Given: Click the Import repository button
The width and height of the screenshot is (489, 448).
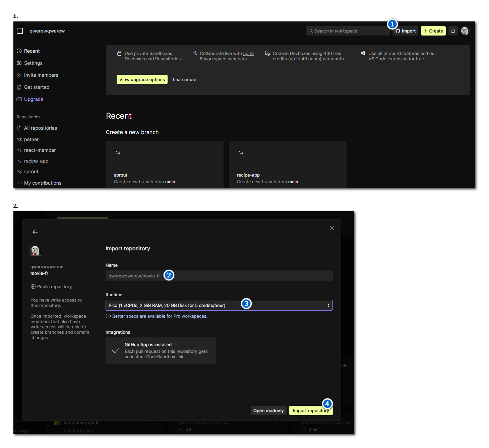Looking at the screenshot, I should click(x=310, y=411).
